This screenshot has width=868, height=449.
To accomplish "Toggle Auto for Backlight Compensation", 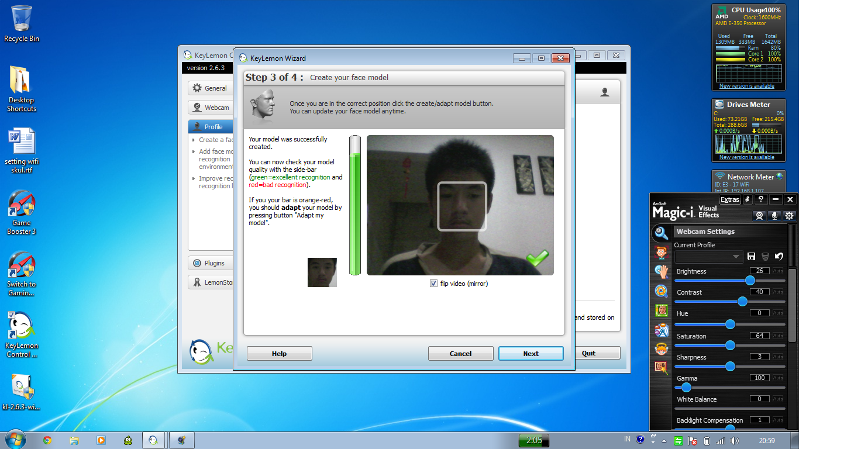I will pyautogui.click(x=778, y=420).
